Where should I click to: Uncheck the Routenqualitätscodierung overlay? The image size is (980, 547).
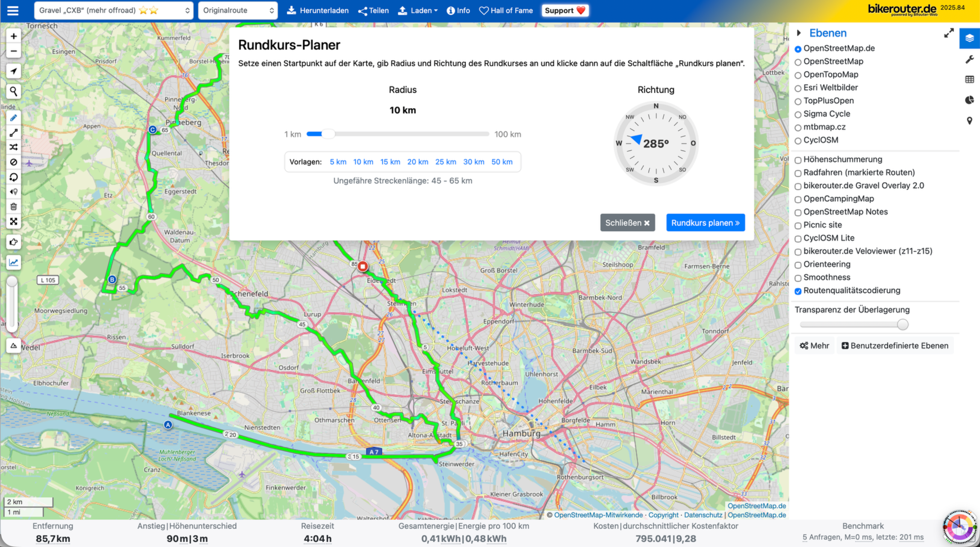click(798, 291)
